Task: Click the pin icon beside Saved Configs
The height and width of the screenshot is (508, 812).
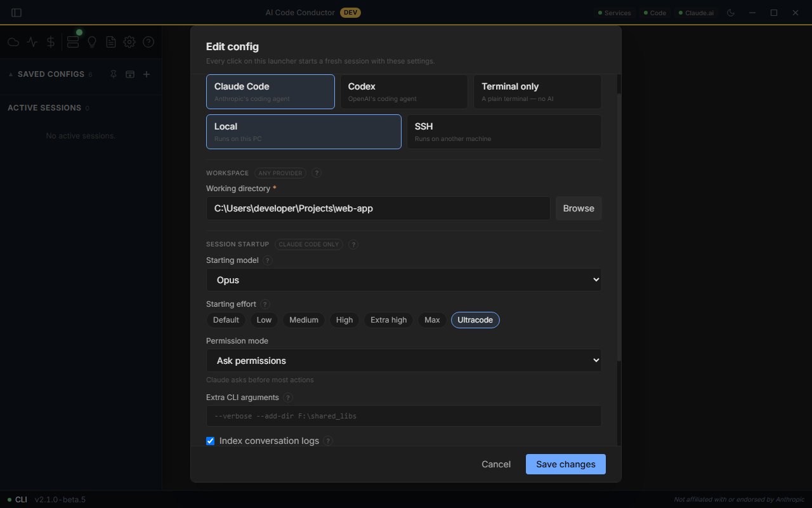Action: (x=113, y=74)
